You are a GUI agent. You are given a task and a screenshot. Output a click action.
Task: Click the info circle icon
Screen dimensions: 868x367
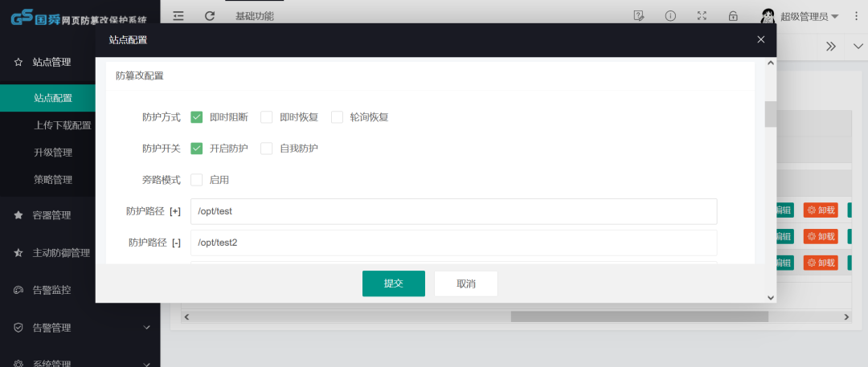tap(670, 15)
